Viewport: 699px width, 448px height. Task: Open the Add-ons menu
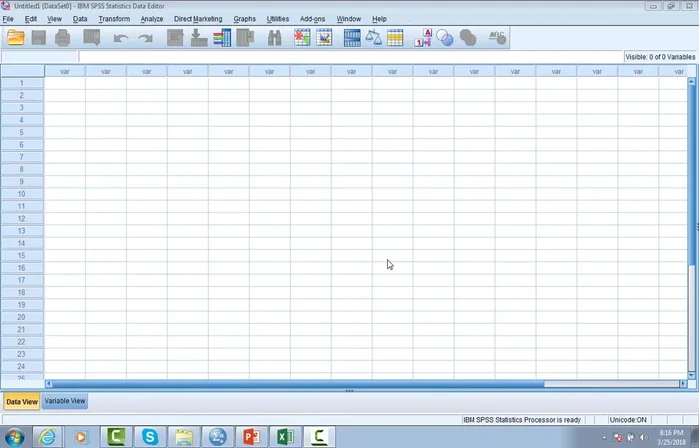tap(312, 19)
